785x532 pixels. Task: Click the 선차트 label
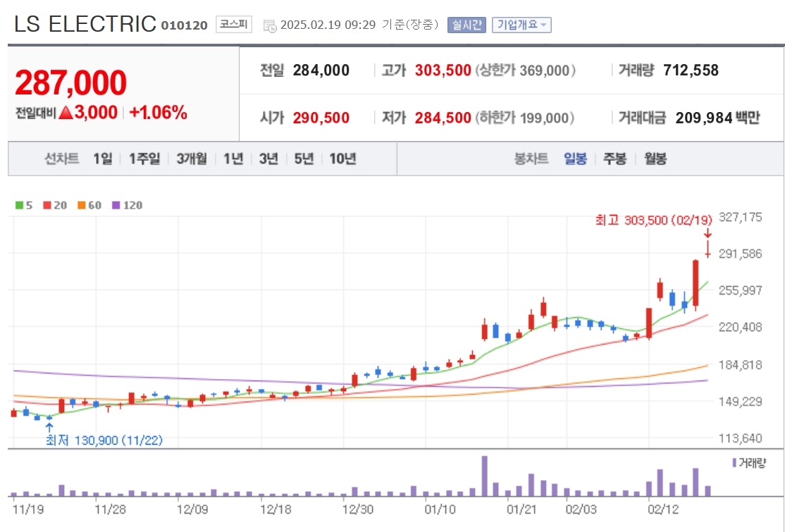coord(61,159)
